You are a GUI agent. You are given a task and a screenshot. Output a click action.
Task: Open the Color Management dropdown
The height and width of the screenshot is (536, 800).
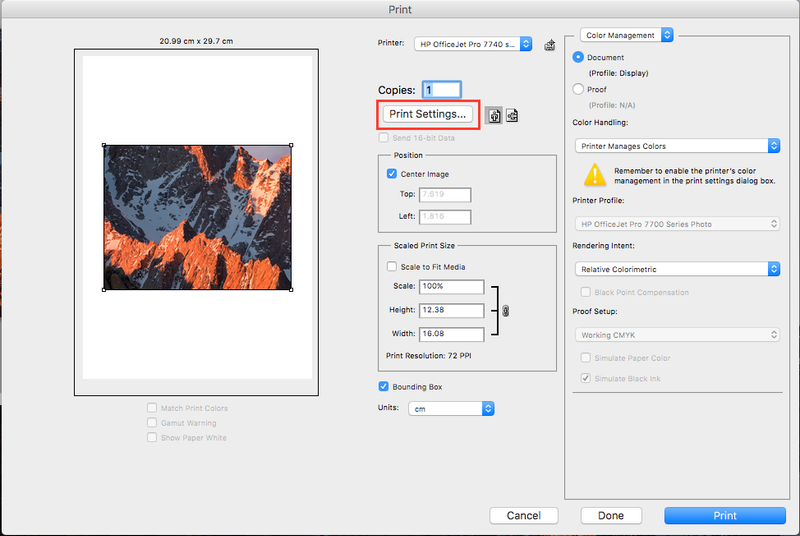[627, 35]
